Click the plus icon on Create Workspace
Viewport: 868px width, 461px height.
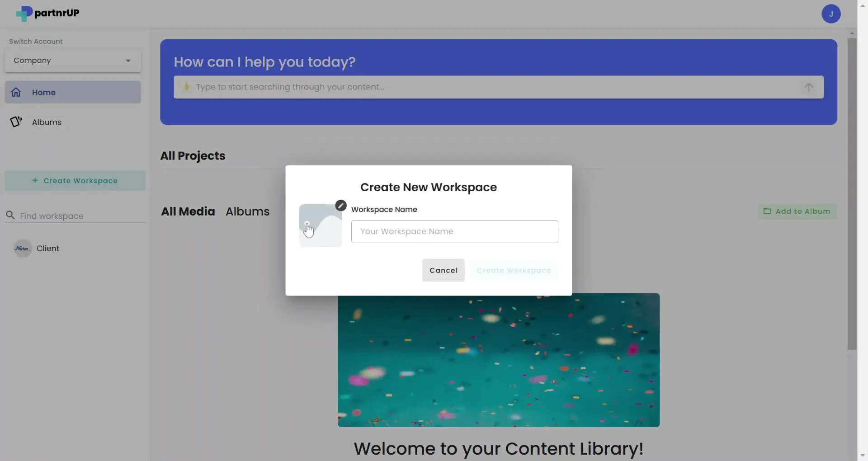click(x=36, y=180)
